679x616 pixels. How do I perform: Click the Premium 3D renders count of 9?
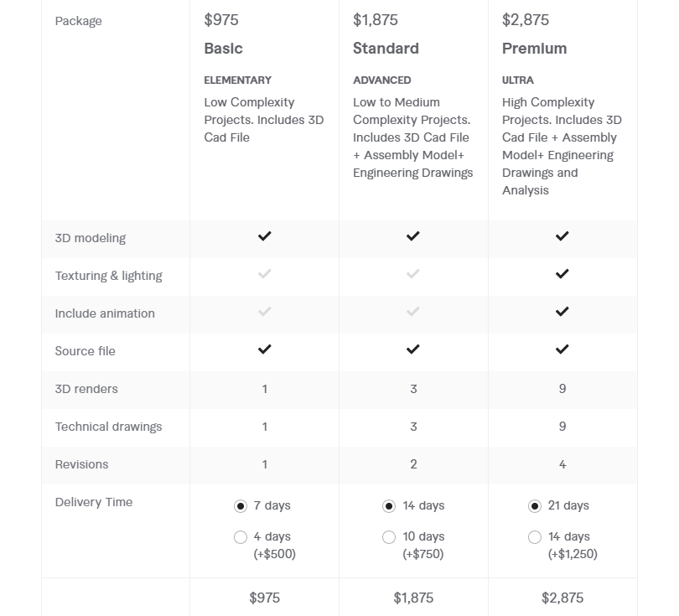pyautogui.click(x=561, y=389)
